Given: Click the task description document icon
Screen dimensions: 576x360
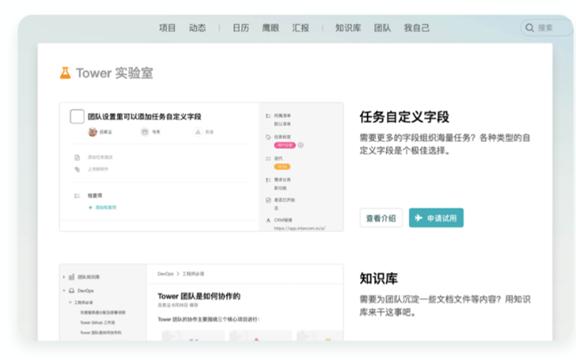Looking at the screenshot, I should point(77,157).
